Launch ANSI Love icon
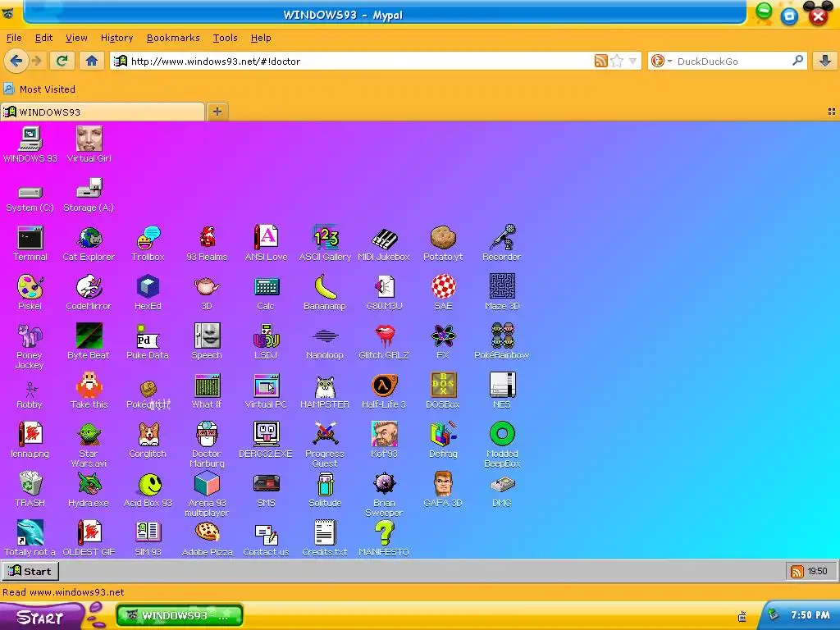 (x=267, y=244)
